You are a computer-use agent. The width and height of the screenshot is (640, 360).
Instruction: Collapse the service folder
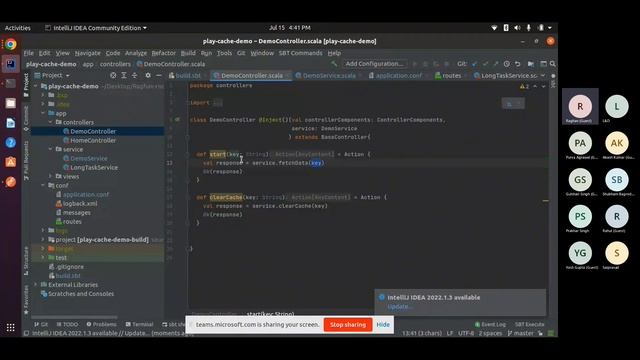click(50, 149)
